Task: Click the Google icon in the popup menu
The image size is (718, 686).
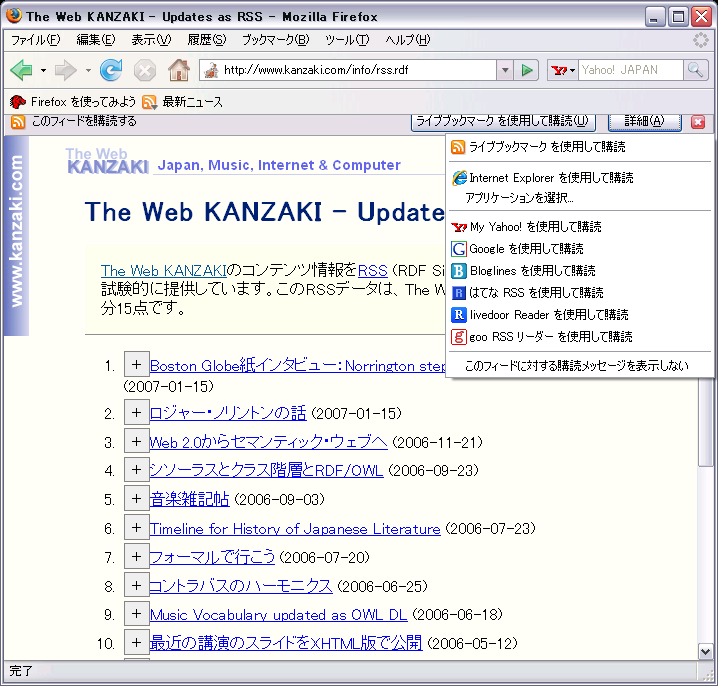Action: click(x=459, y=249)
